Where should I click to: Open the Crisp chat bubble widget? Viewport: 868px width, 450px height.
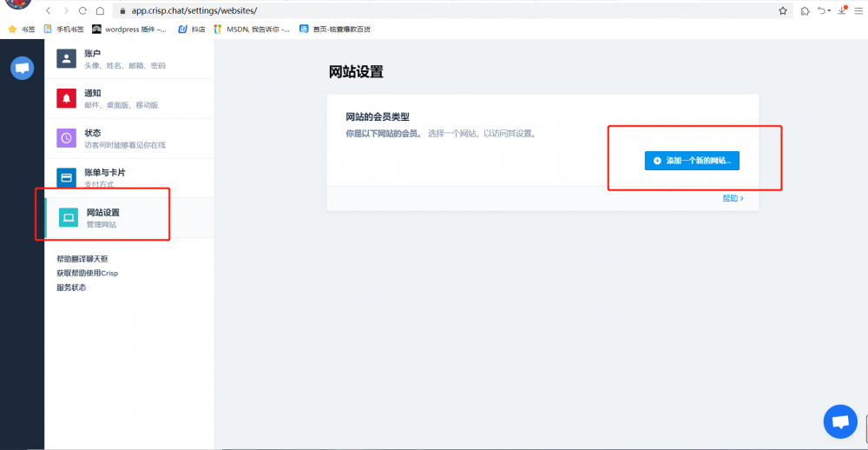pyautogui.click(x=840, y=421)
